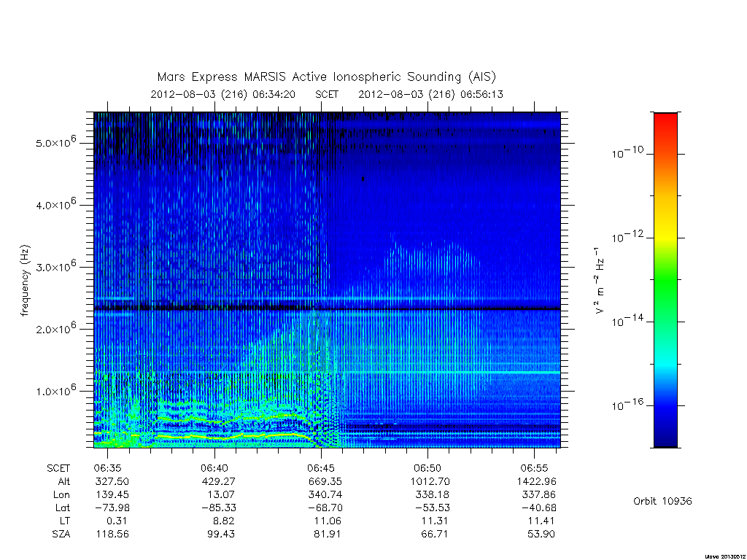Click the green band of the colorbar
The height and width of the screenshot is (560, 747).
click(665, 281)
